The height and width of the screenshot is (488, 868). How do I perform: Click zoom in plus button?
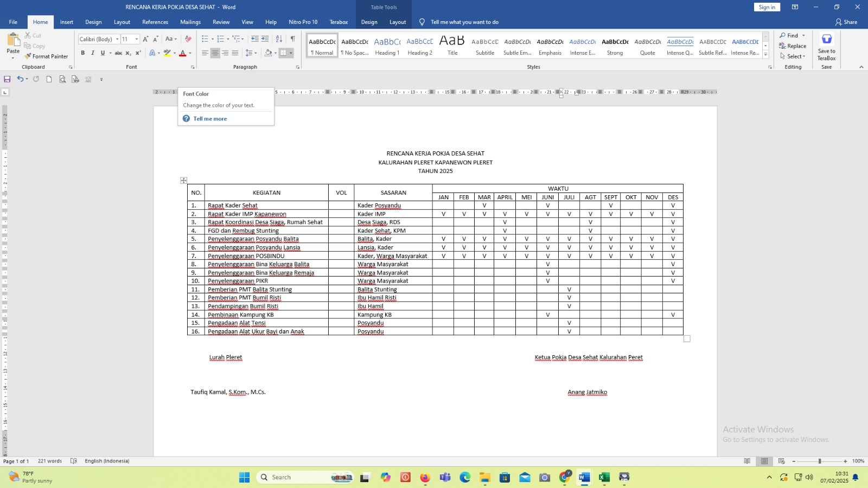(845, 461)
